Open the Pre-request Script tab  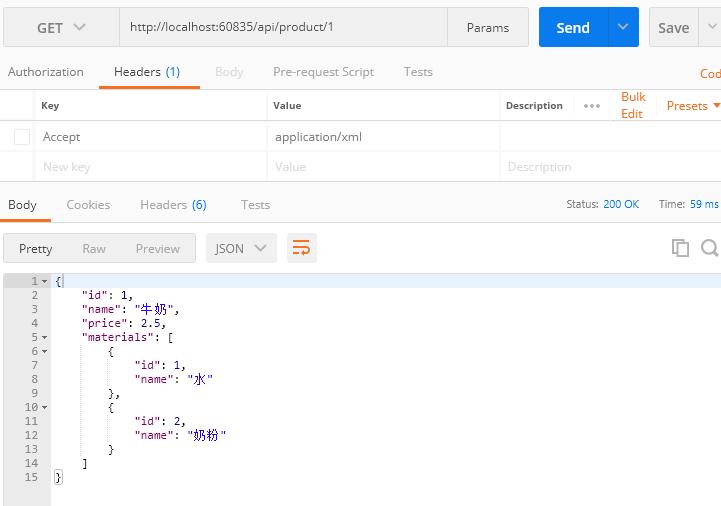(323, 72)
